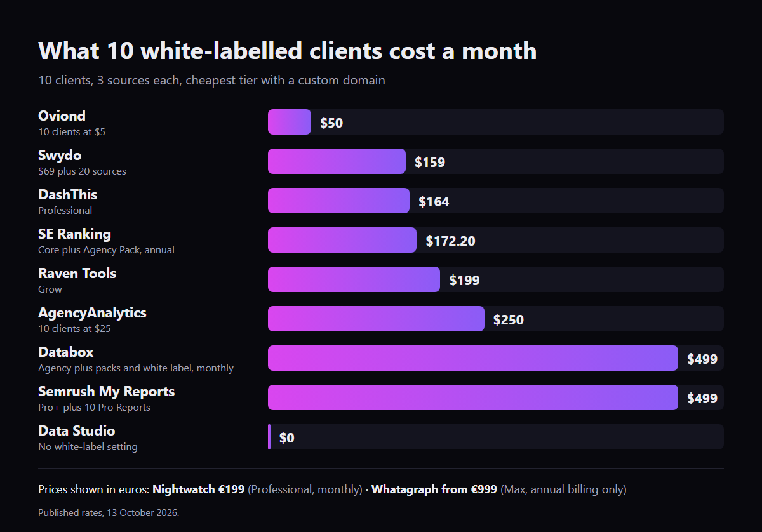Click the 'Grow' note under Raven Tools
This screenshot has width=762, height=532.
pos(50,289)
